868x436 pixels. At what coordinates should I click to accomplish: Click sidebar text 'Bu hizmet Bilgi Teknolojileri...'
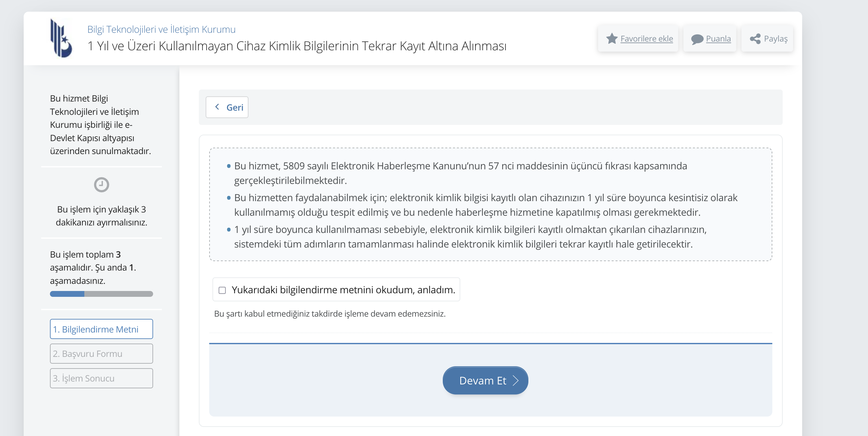[101, 125]
